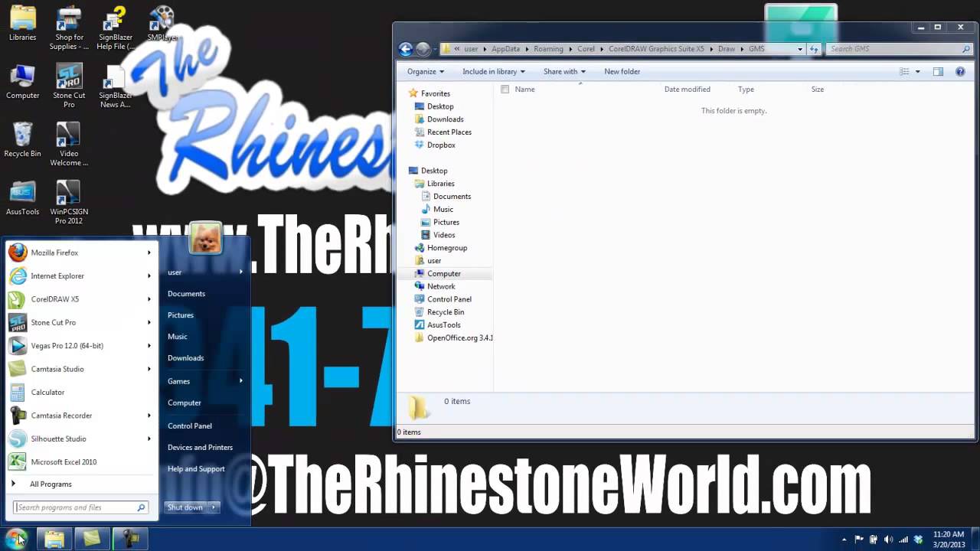Expand Mozilla Firefox jump list arrow
Screen dimensions: 980x551
pos(149,253)
